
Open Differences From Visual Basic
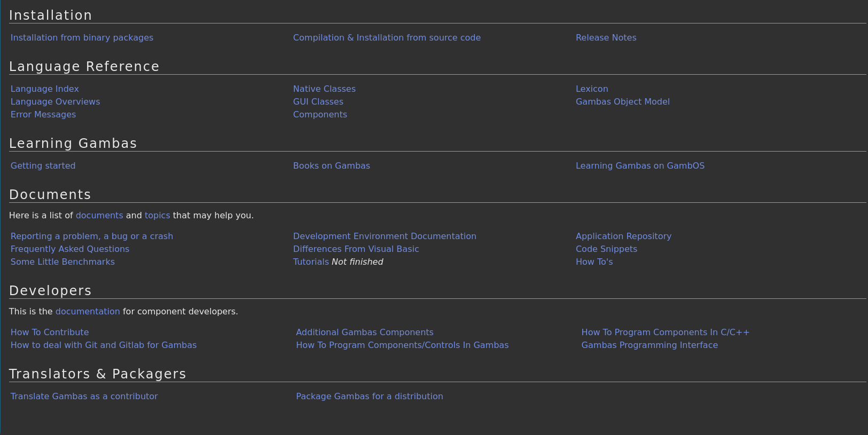(356, 249)
